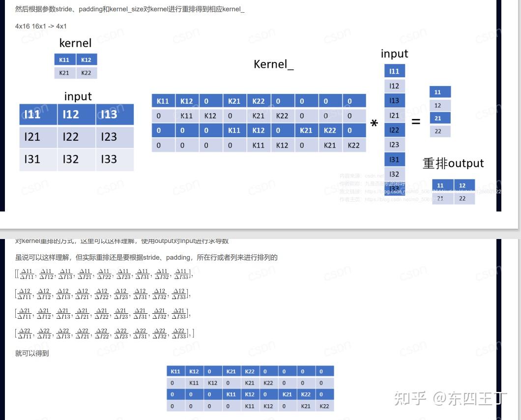Click the kernel title above the 2x2 matrix

pos(75,43)
